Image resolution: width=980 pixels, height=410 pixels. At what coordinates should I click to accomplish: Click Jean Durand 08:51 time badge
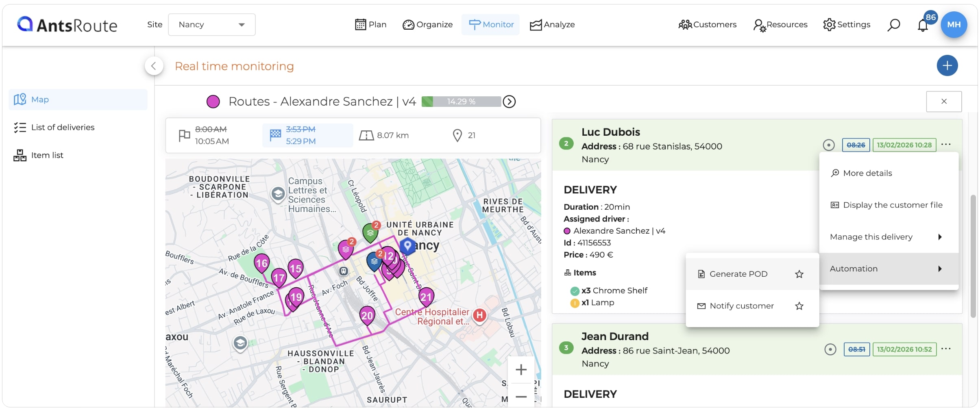coord(857,349)
